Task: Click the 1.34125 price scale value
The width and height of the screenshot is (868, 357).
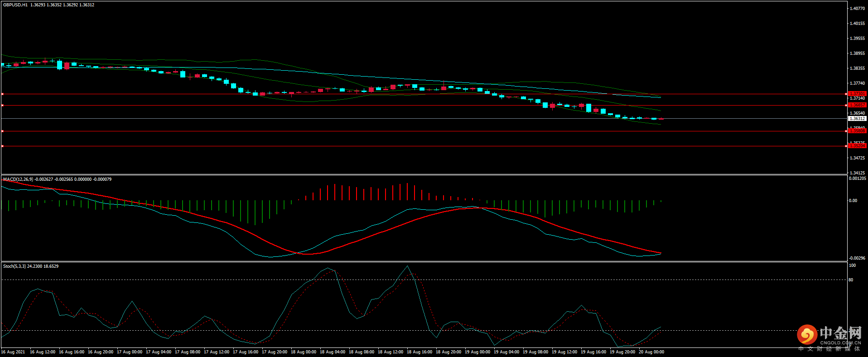Action: tap(857, 173)
